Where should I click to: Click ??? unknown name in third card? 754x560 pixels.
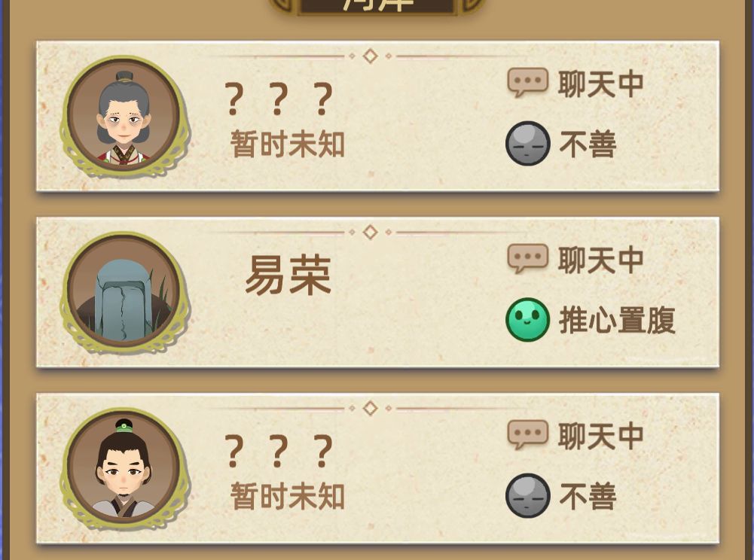(279, 451)
